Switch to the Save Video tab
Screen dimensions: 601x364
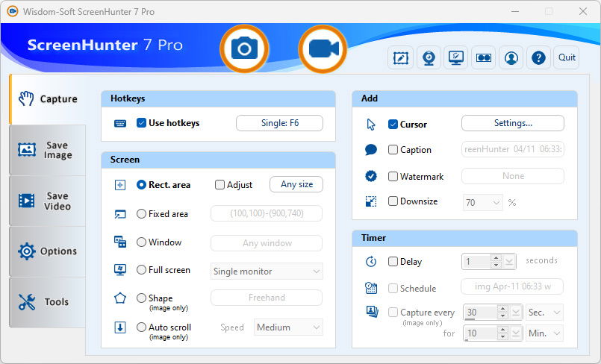[x=48, y=201]
